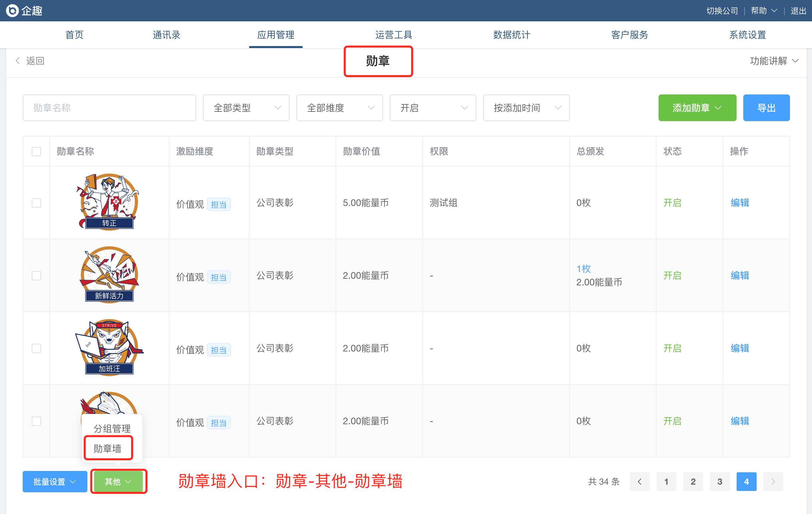The width and height of the screenshot is (812, 514).
Task: Open the 批量设置 dropdown button
Action: coord(55,481)
